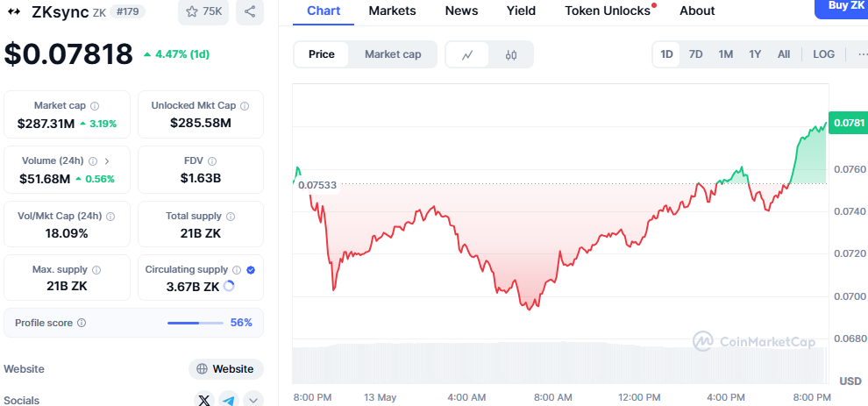Switch to candlestick chart view

click(511, 54)
